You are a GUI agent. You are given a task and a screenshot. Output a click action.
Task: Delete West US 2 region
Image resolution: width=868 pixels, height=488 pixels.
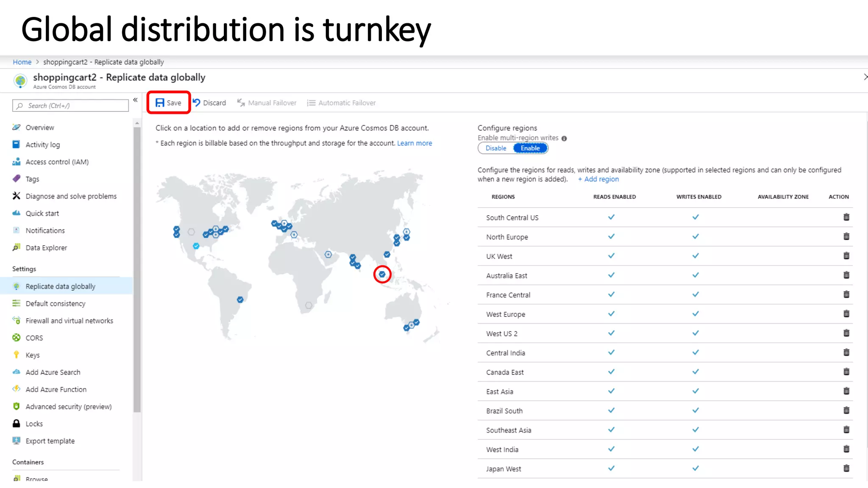846,333
